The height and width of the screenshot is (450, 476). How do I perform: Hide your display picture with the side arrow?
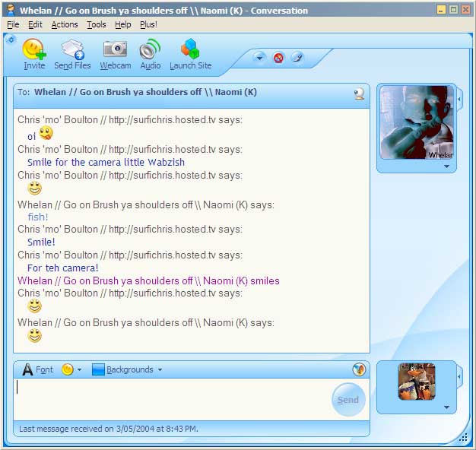coord(459,376)
